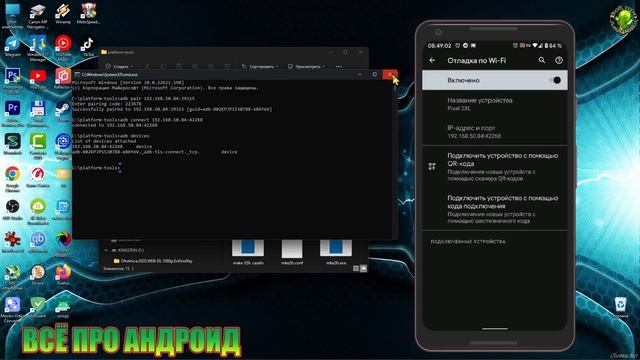Open the red YouTube desktop shortcut
The height and width of the screenshot is (360, 640).
tap(38, 78)
